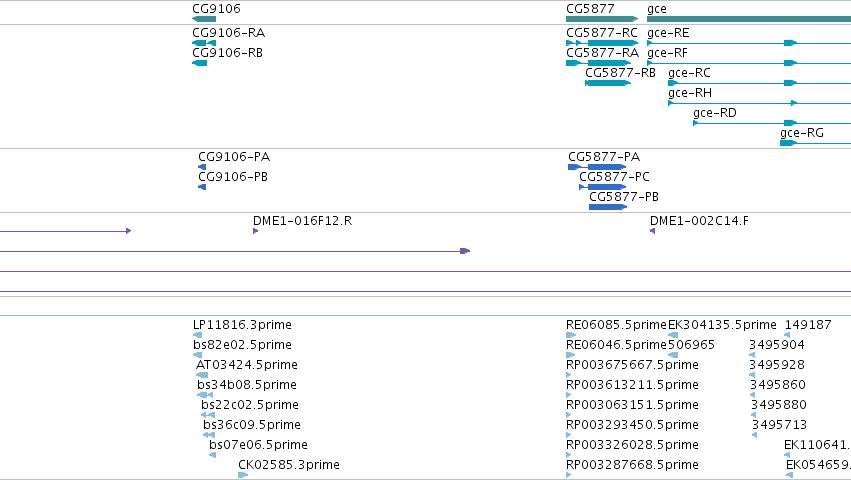
Task: Click the CG5877-PB protein bar
Action: click(608, 207)
